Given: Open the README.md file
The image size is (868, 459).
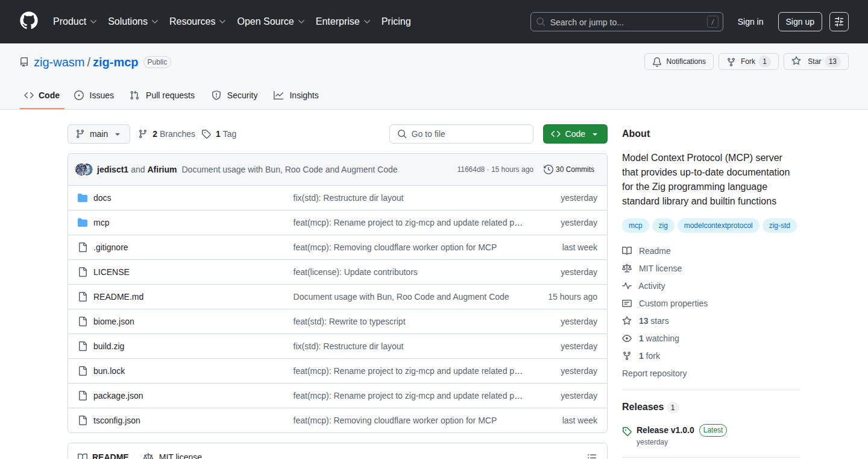Looking at the screenshot, I should click(119, 297).
